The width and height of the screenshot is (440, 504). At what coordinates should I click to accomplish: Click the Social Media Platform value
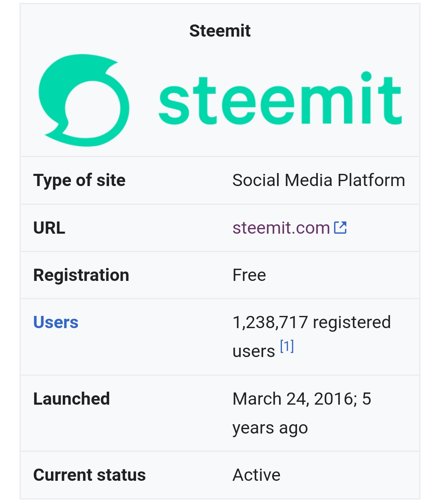point(319,180)
